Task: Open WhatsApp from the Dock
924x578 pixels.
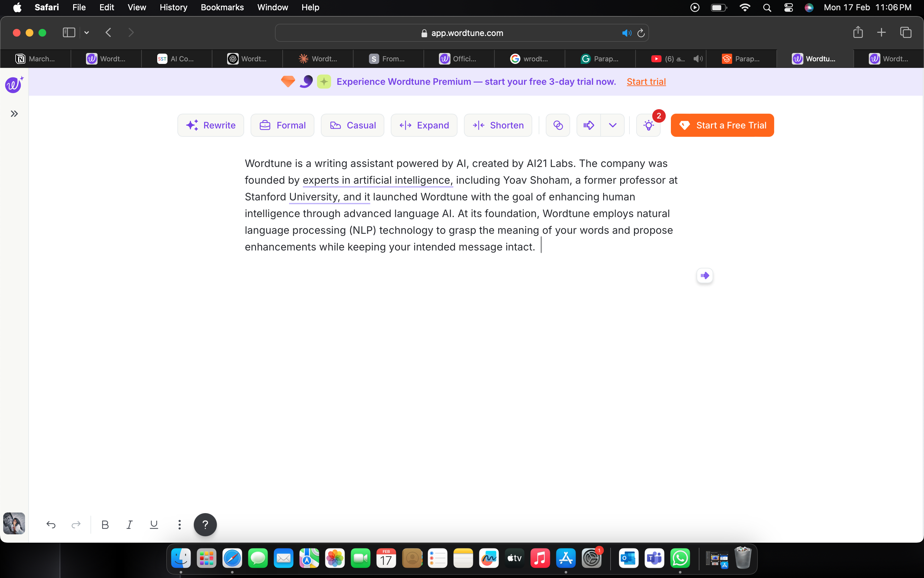Action: (x=680, y=558)
